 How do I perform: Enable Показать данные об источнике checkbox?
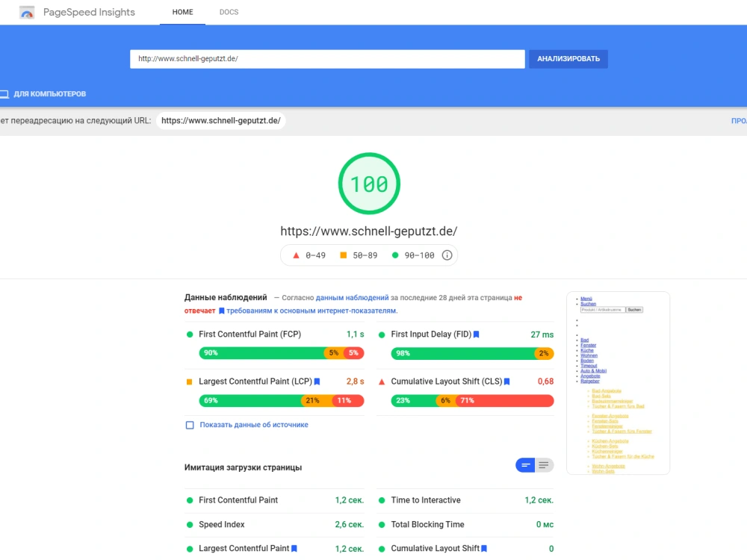pyautogui.click(x=190, y=425)
